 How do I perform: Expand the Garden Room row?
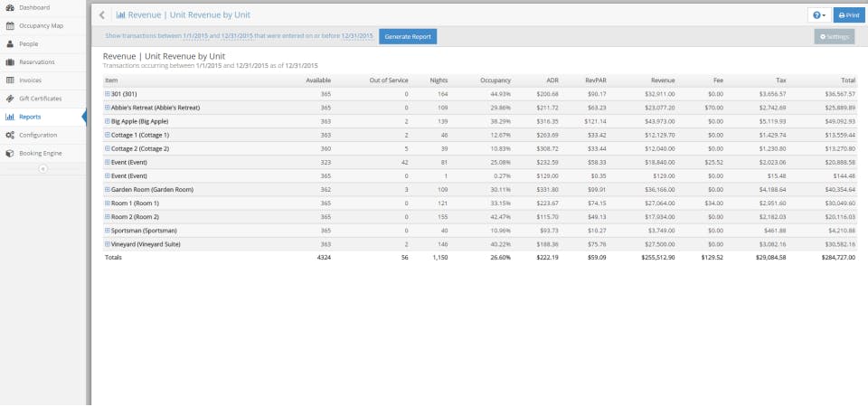click(108, 189)
